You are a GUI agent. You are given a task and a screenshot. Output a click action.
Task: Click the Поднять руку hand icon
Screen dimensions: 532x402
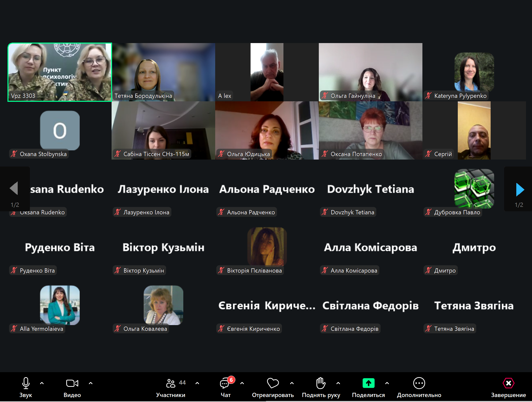pyautogui.click(x=321, y=383)
